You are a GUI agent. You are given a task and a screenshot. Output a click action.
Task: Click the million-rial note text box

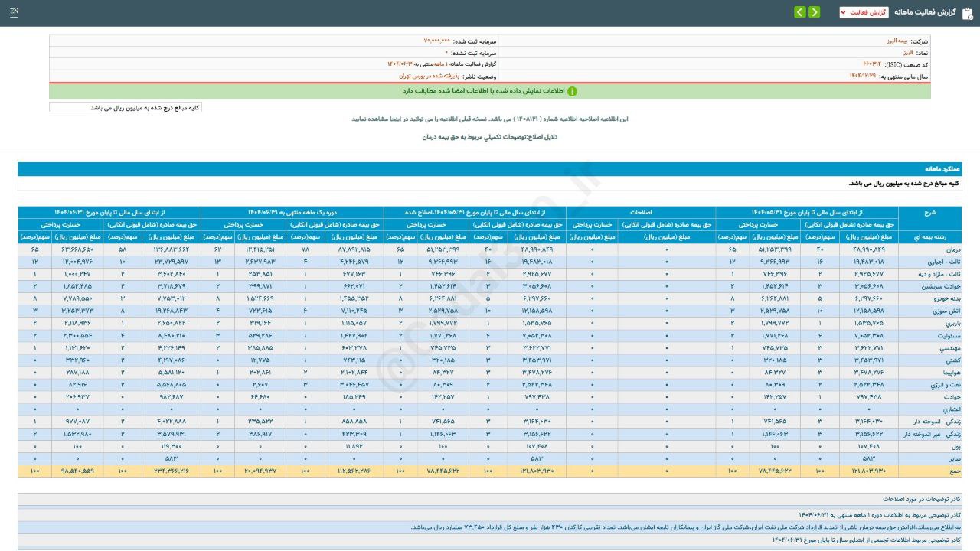tap(126, 108)
